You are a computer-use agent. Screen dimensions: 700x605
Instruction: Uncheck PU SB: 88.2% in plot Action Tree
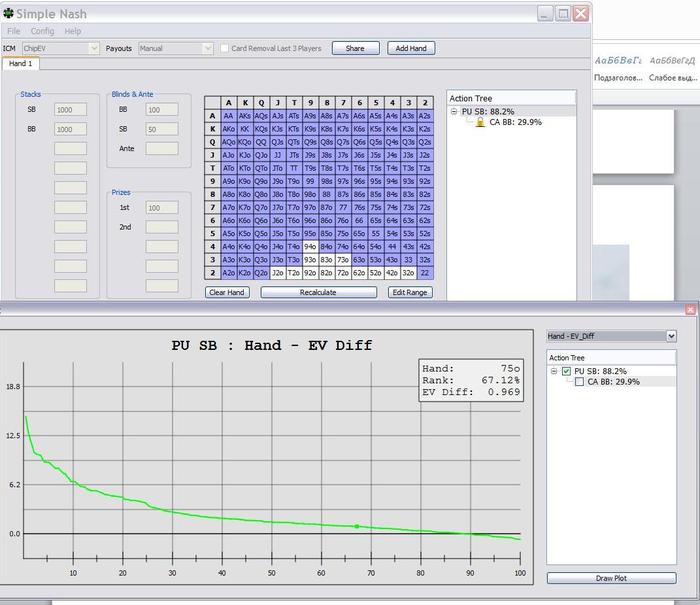point(566,371)
